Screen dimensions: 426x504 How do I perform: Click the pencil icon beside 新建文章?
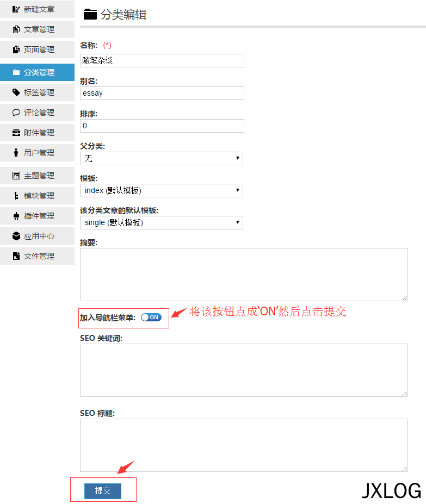pos(16,9)
